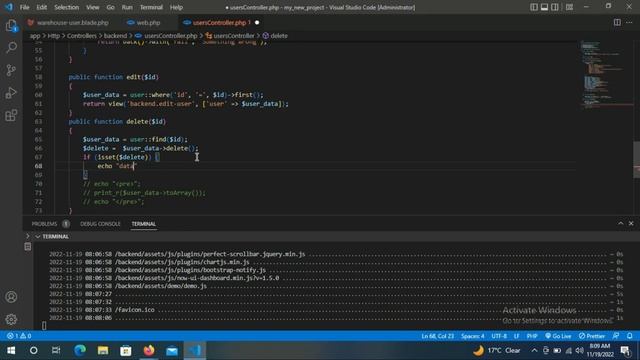
Task: Click the Task View taskbar icon
Action: coord(56,350)
